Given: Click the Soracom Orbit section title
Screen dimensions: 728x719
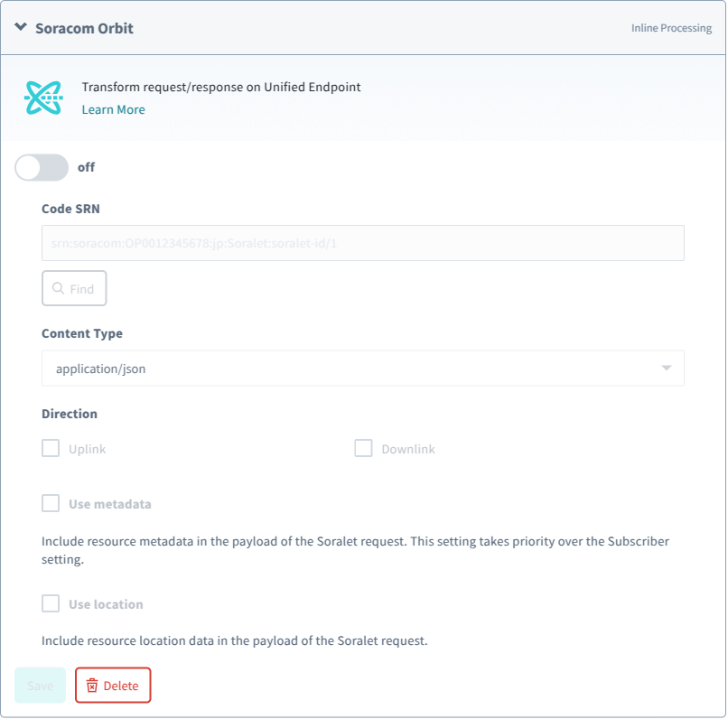Looking at the screenshot, I should 84,28.
